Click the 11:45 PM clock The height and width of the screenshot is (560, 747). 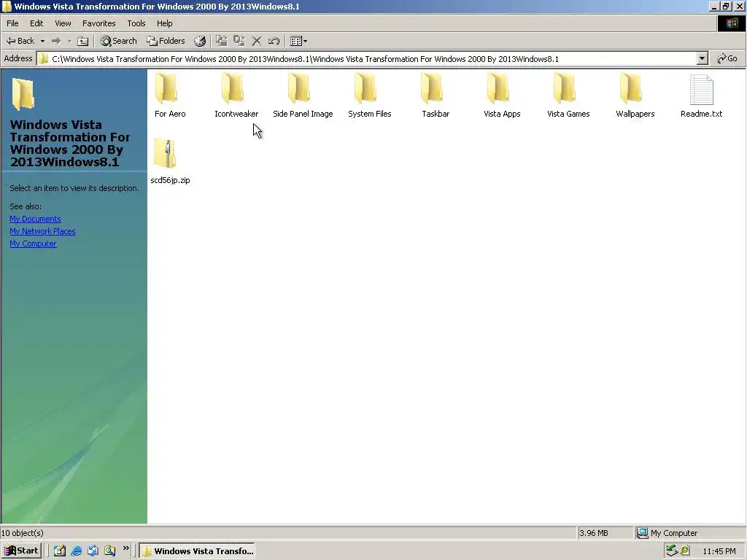(x=719, y=551)
